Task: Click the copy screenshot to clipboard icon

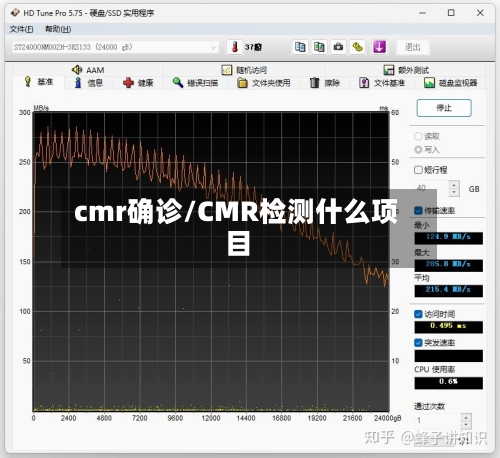Action: (319, 47)
